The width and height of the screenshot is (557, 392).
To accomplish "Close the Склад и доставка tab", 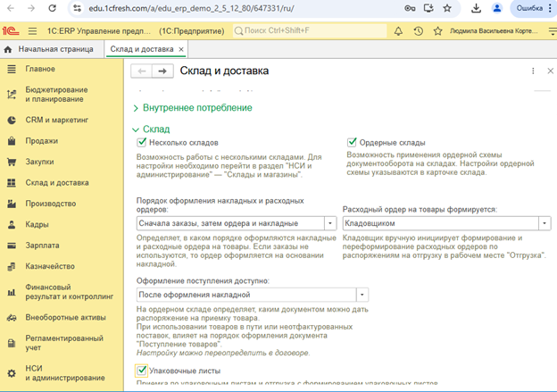I will (181, 49).
